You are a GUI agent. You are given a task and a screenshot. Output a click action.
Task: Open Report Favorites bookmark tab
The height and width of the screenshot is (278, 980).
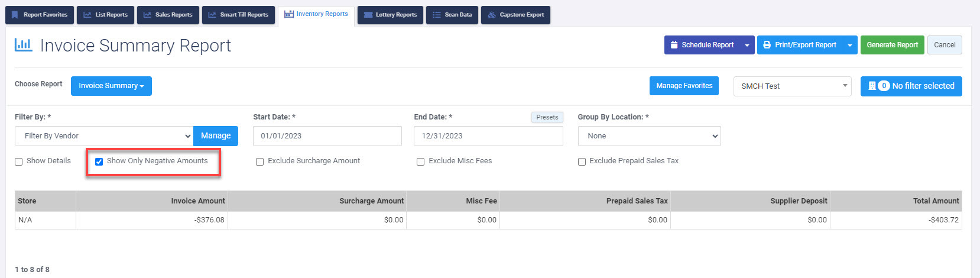(x=40, y=15)
